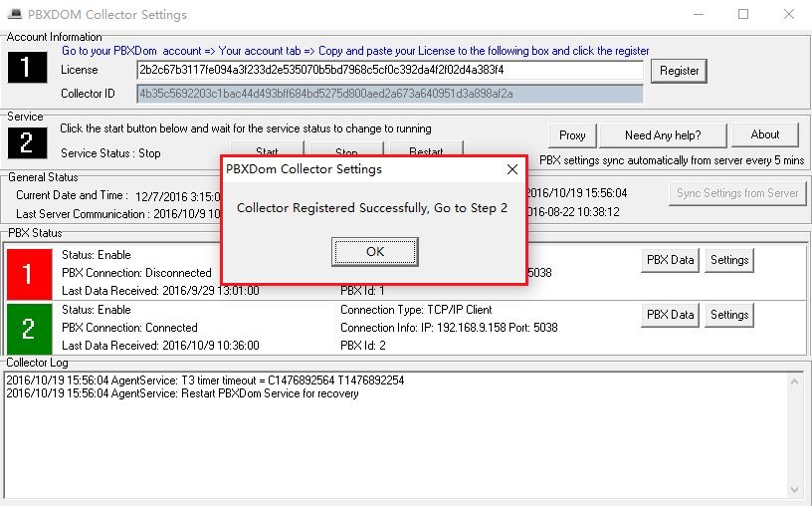Click the Need Any help? button

click(663, 135)
